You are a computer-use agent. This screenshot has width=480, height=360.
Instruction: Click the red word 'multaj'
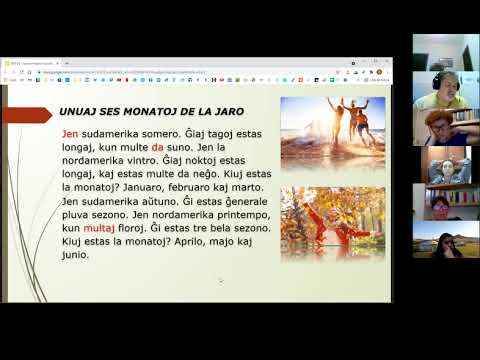pyautogui.click(x=99, y=228)
